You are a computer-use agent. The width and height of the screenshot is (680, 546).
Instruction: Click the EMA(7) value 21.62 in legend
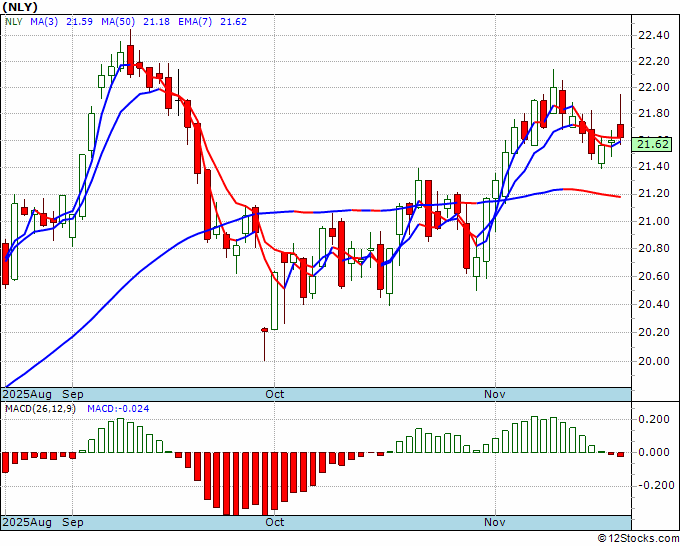(233, 21)
